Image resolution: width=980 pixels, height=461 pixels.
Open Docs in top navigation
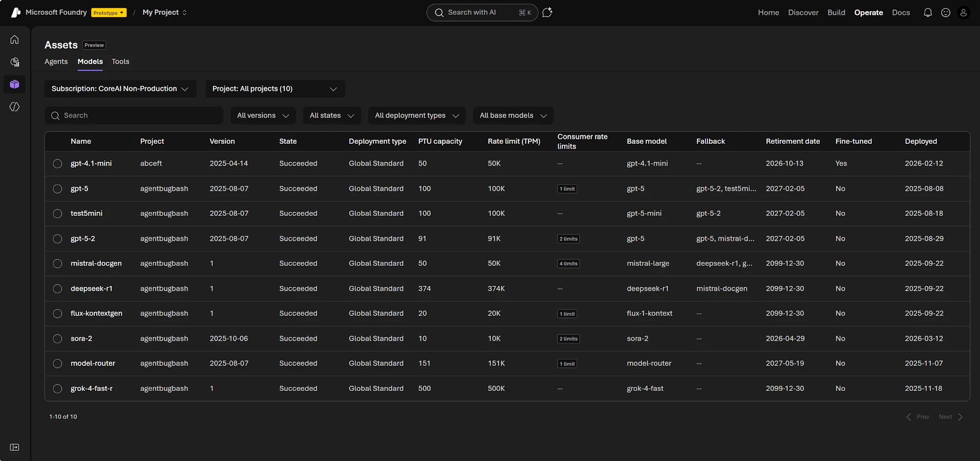point(901,13)
